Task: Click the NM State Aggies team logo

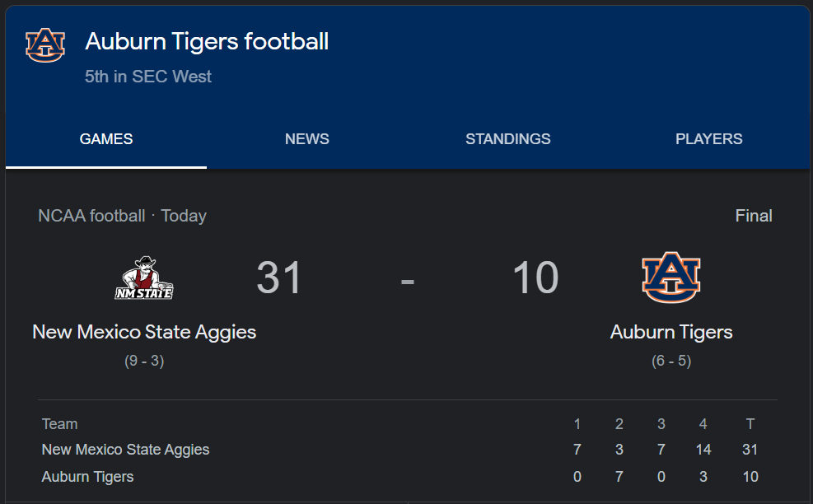Action: coord(144,278)
